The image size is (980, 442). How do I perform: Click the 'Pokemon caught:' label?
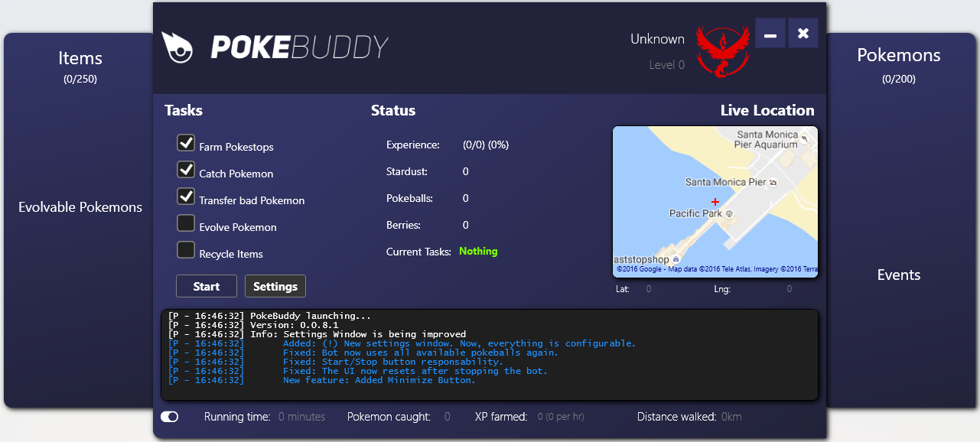pyautogui.click(x=389, y=417)
